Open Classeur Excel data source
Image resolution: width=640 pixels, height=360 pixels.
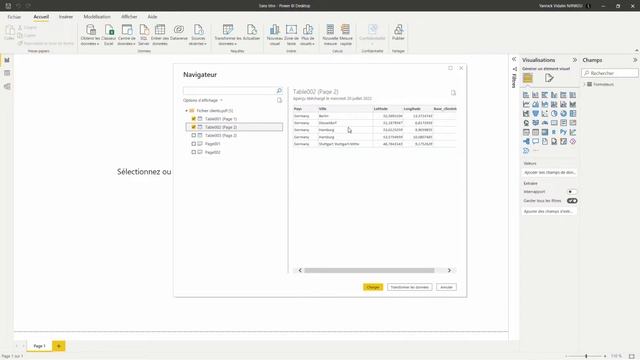[x=109, y=30]
